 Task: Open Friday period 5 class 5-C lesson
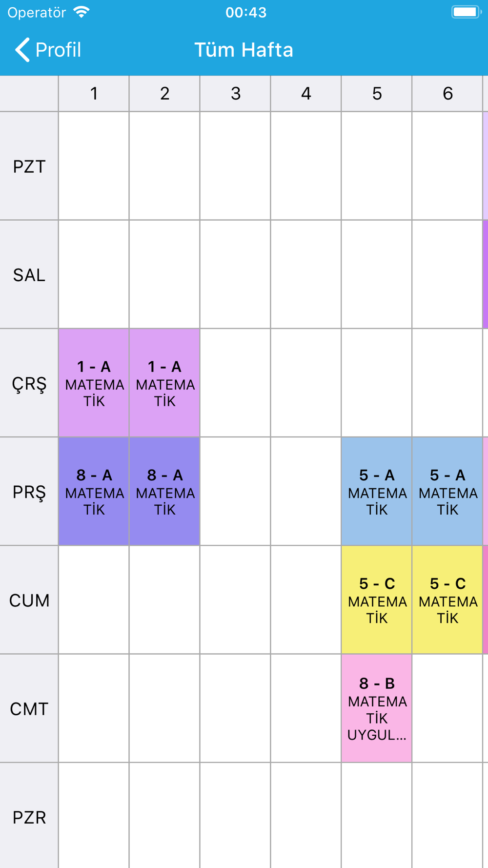tap(377, 599)
